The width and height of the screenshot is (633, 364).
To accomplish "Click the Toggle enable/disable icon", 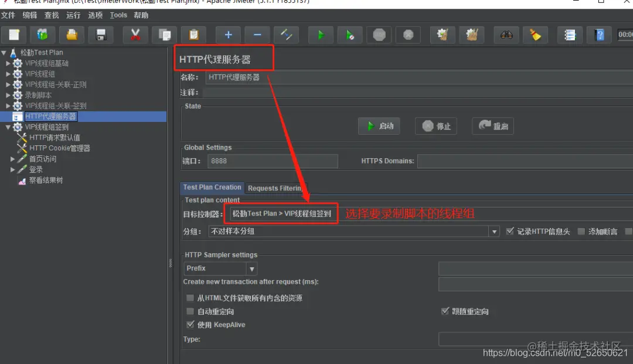I will tap(286, 35).
